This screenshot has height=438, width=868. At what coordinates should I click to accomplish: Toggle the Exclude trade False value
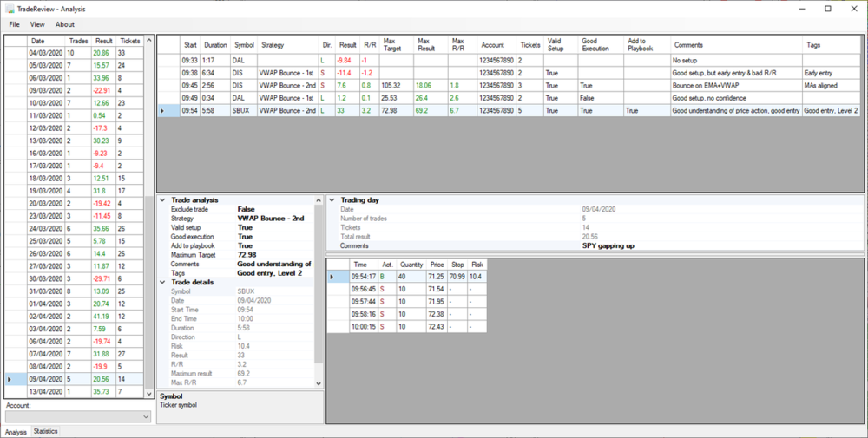(x=273, y=209)
